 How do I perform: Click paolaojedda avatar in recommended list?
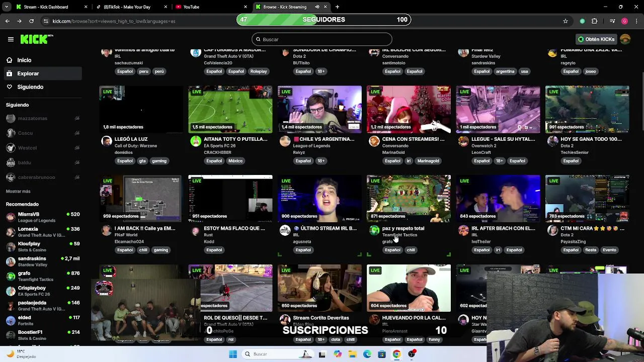(x=11, y=306)
